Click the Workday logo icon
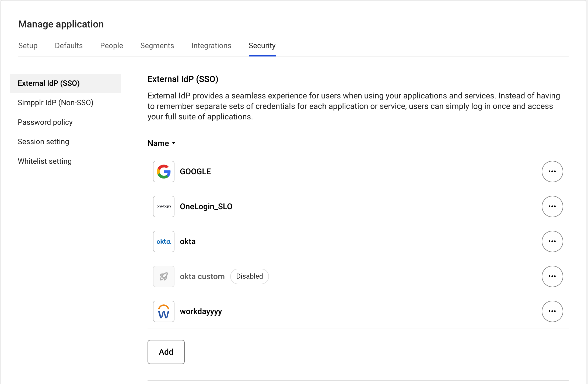Viewport: 588px width, 384px height. click(x=163, y=311)
